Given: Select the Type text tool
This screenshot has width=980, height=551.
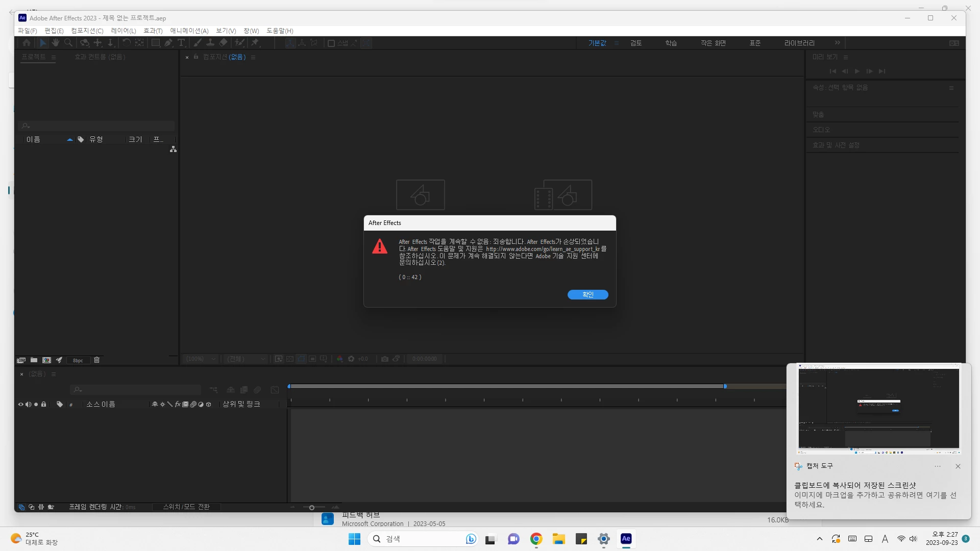Looking at the screenshot, I should (181, 43).
